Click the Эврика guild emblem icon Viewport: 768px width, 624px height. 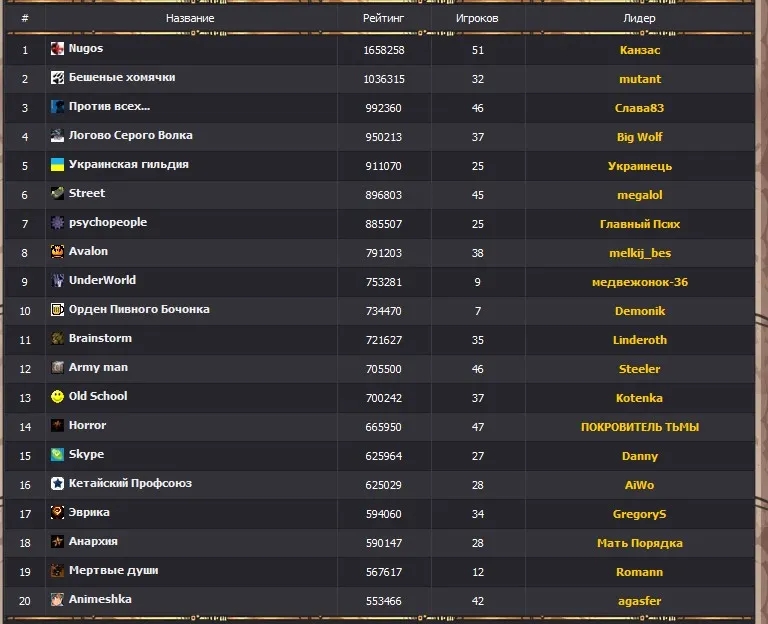57,512
